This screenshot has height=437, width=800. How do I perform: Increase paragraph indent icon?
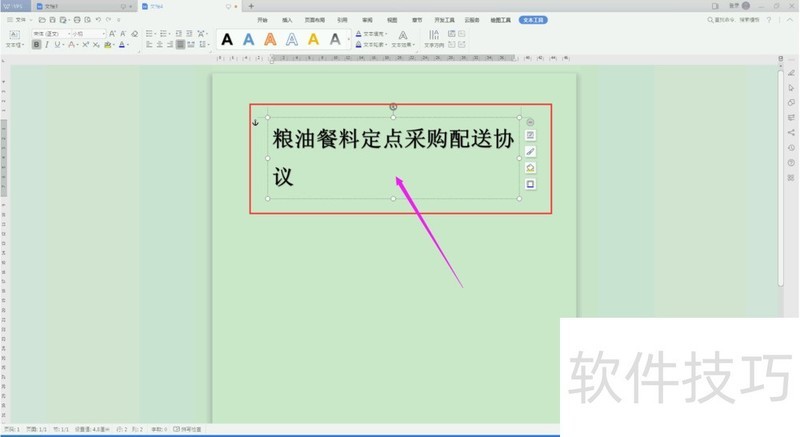189,34
